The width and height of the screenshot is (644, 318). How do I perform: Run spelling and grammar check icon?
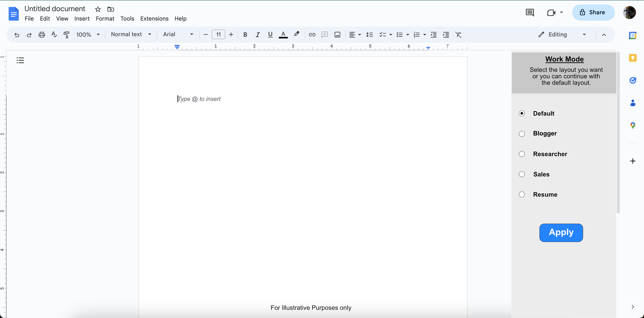(54, 34)
